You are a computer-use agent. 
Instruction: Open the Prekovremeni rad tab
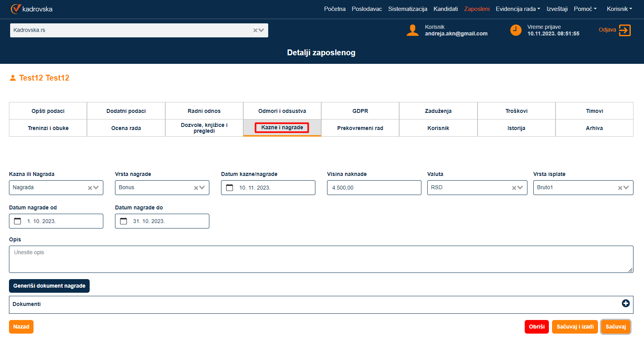(360, 128)
